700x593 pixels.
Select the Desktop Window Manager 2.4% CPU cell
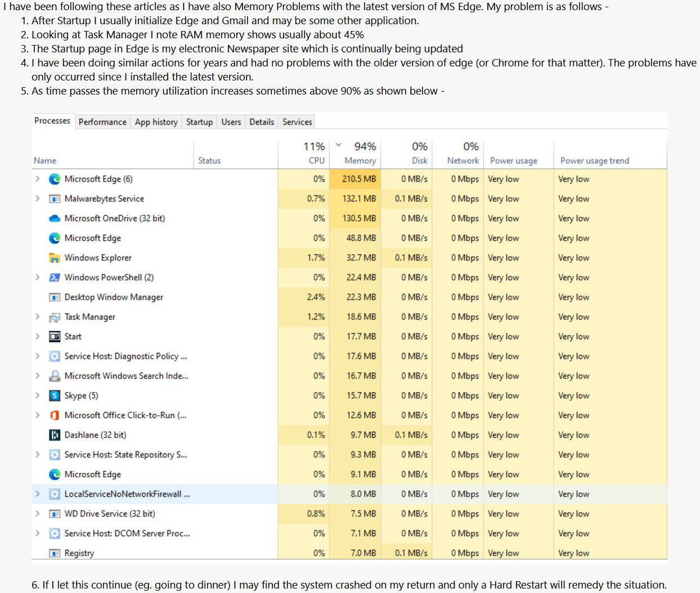pyautogui.click(x=304, y=297)
